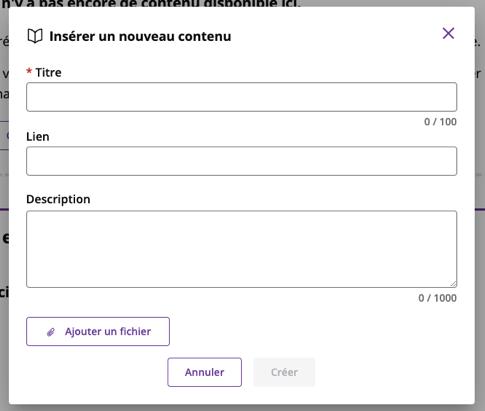Focus the Titre text field
Viewport: 485px width, 411px height.
(x=241, y=97)
